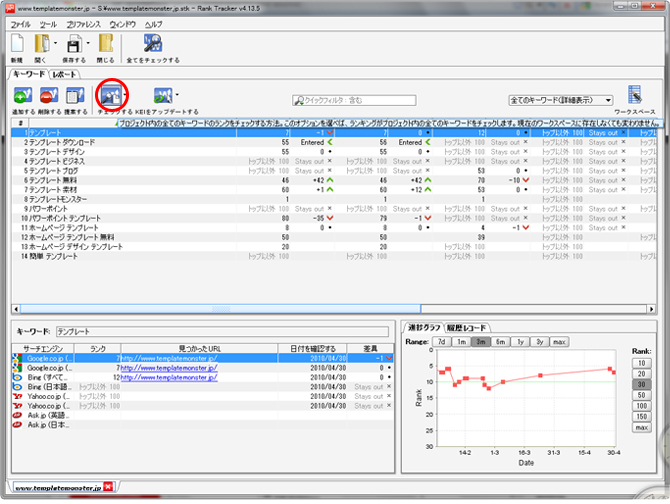Viewport: 670px width, 504px height.
Task: Sort by 日付を確認する column header
Action: coord(312,349)
